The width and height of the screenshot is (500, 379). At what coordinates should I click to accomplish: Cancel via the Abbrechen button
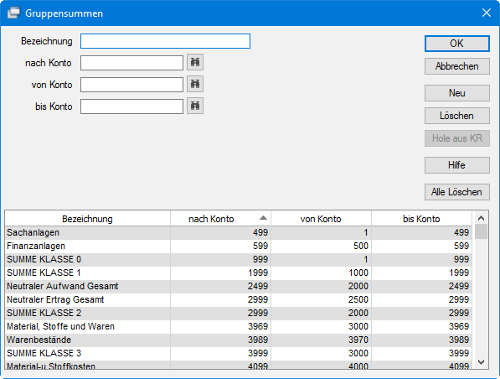coord(457,66)
